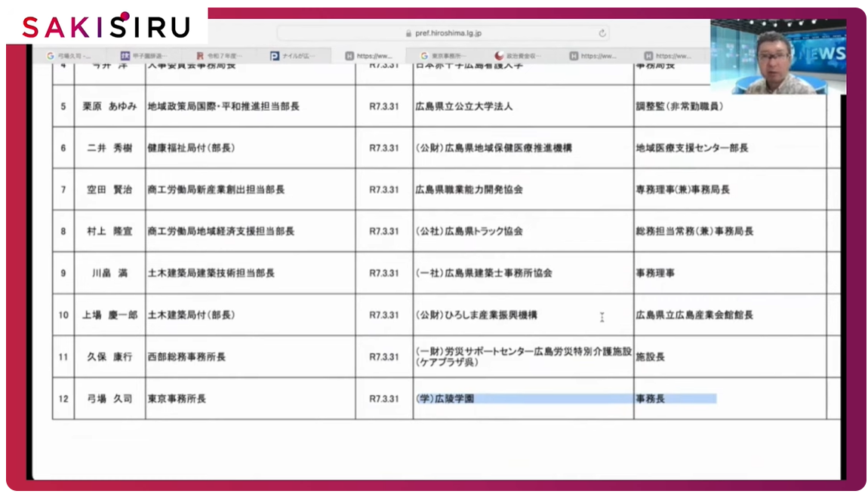This screenshot has height=494, width=868.
Task: Click the favicon of the 甲子園辞退 tab
Action: click(125, 56)
